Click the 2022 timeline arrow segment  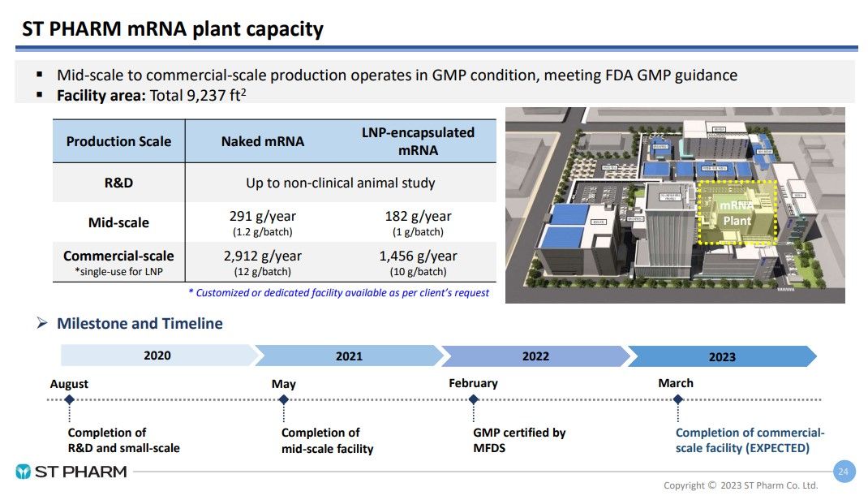[x=535, y=356]
